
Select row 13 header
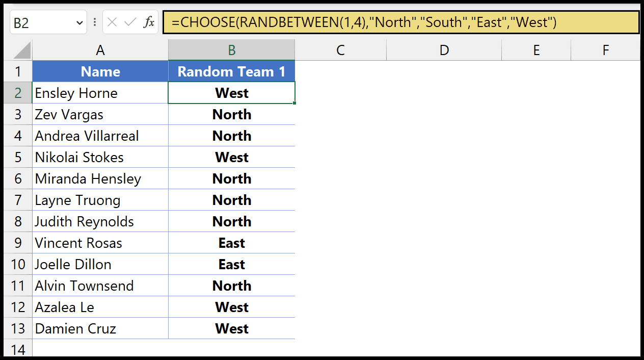(x=18, y=328)
